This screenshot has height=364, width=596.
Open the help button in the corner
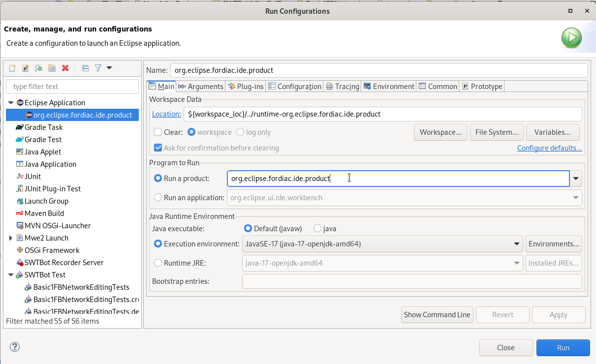(14, 347)
